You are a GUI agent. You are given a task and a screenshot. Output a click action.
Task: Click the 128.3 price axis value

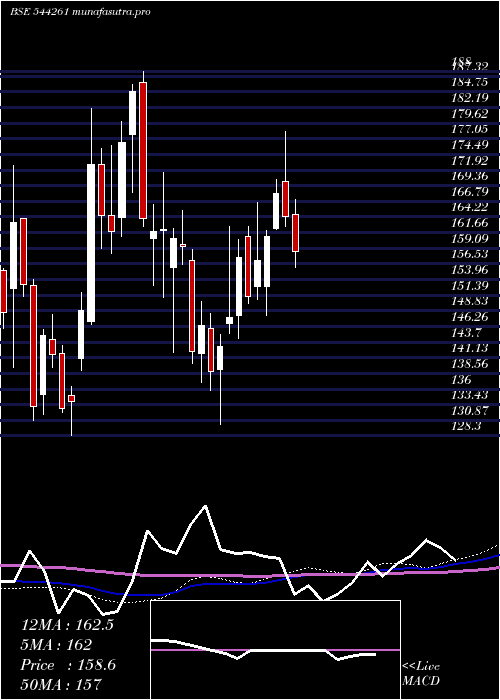pyautogui.click(x=468, y=426)
